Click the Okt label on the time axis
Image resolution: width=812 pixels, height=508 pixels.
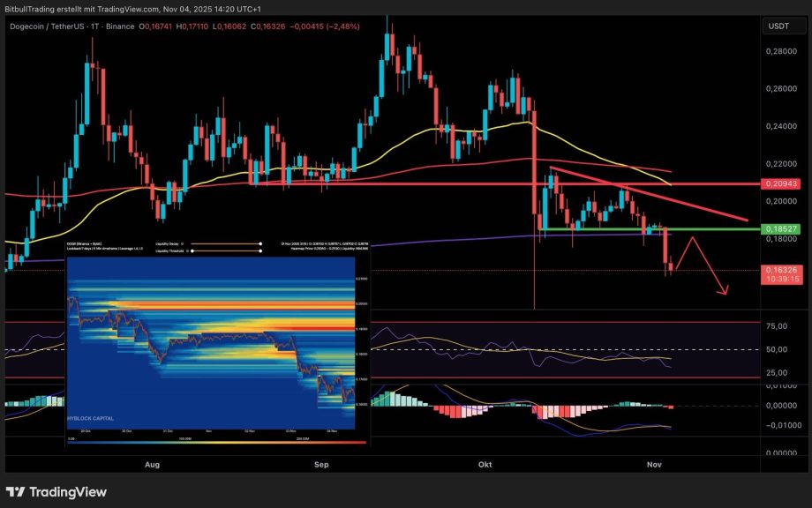[484, 464]
